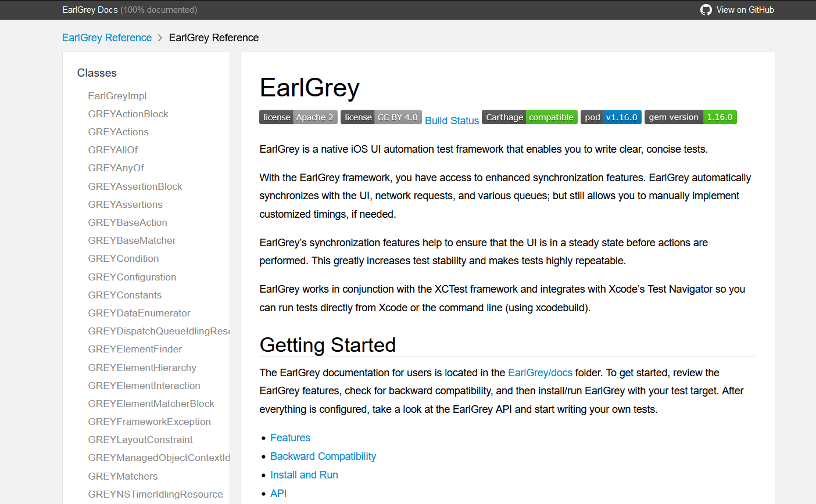Screen dimensions: 816x504
Task: Open the API link
Action: (x=278, y=493)
